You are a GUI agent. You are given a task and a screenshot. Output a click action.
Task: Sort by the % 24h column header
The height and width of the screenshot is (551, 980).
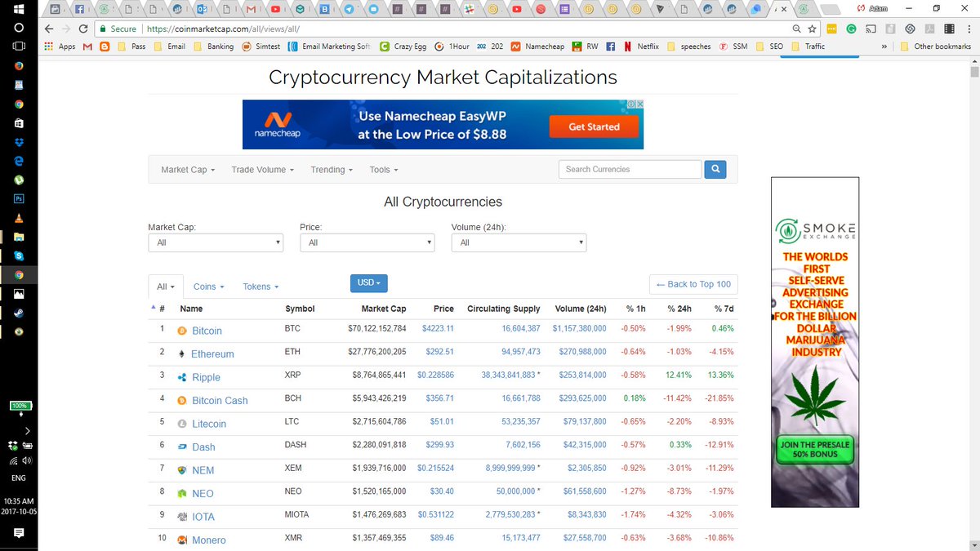(x=679, y=309)
